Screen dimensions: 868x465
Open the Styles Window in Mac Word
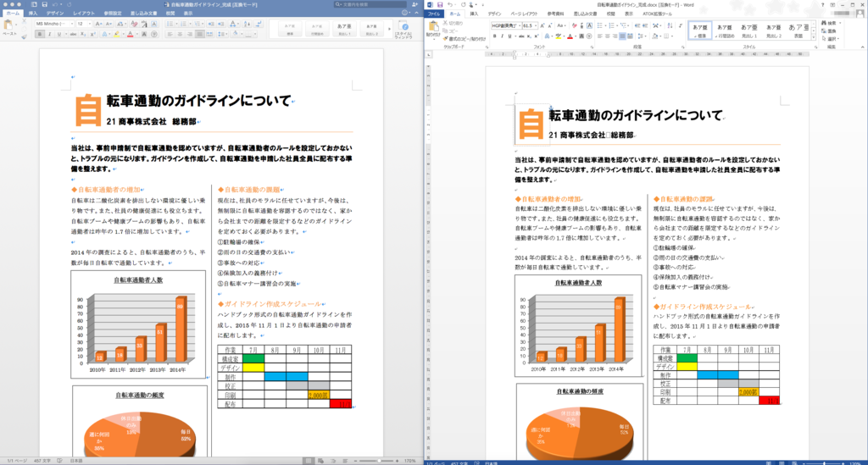click(404, 30)
